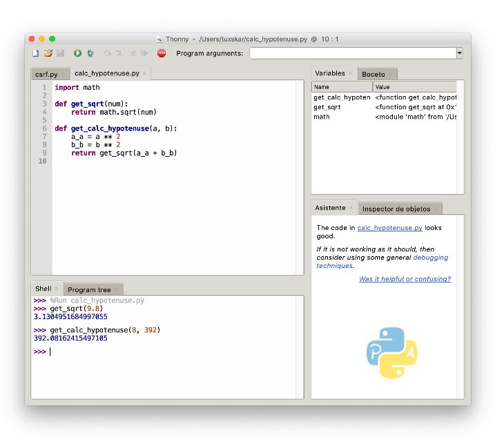Viewport: 504px width, 440px height.
Task: Click the Name column header
Action: point(342,87)
